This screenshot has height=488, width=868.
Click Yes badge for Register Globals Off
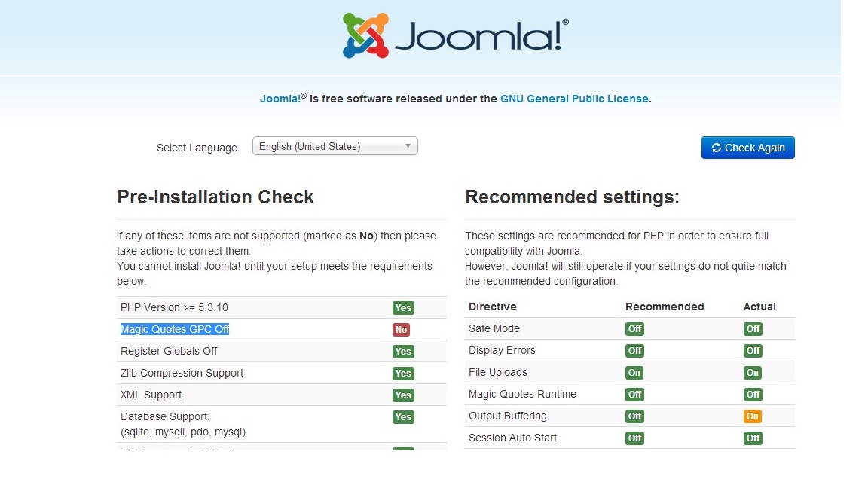pos(403,352)
